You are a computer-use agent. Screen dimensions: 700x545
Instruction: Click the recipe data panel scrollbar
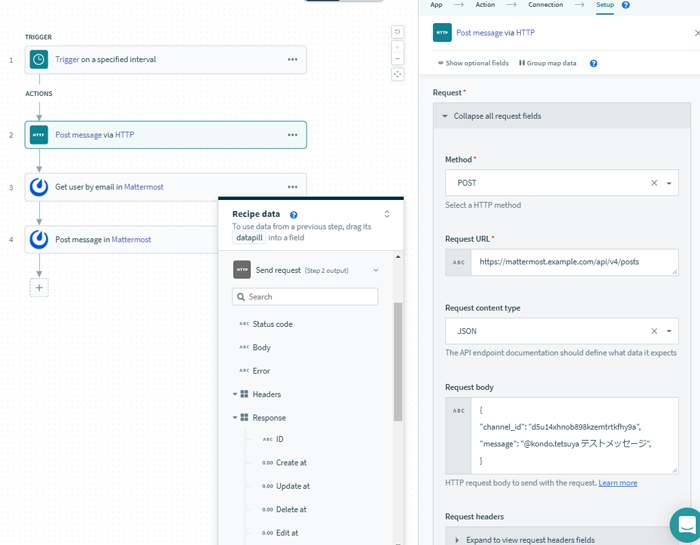pos(398,362)
